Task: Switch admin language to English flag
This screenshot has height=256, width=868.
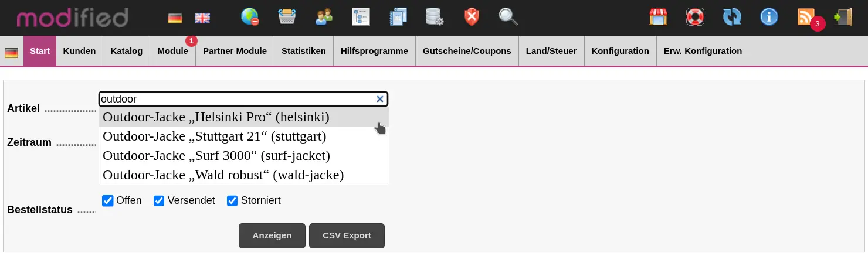Action: (x=202, y=18)
